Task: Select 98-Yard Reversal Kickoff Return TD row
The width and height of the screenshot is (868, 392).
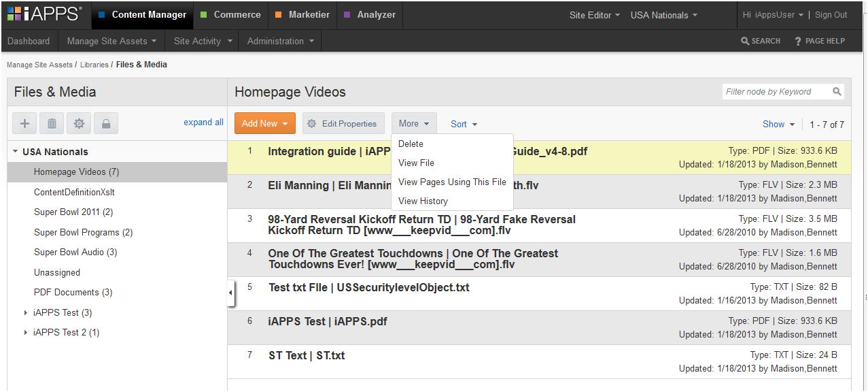Action: point(539,226)
